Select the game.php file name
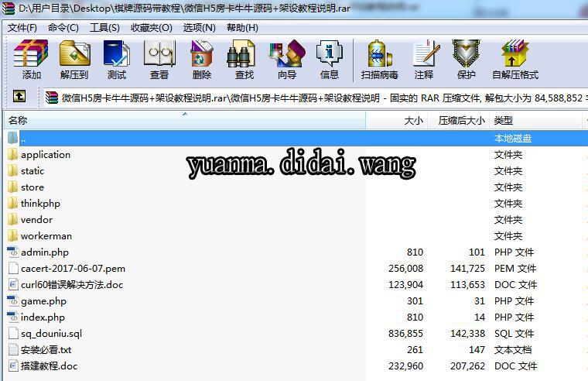Viewport: 588px width, 381px height. [43, 301]
